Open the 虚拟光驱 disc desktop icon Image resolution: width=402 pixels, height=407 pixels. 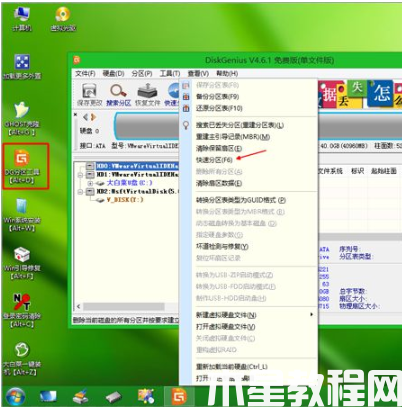tap(63, 19)
